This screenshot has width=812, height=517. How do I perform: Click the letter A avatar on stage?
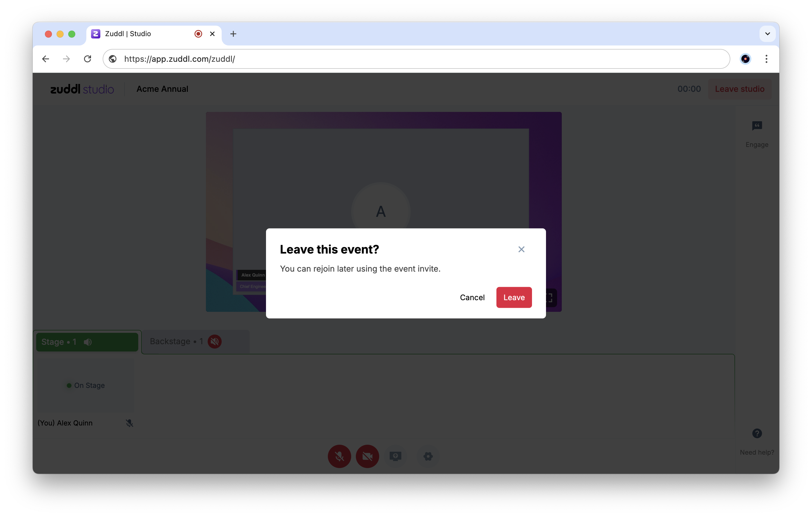[381, 212]
